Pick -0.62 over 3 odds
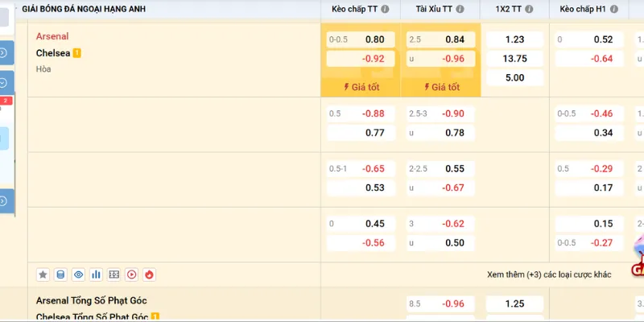 tap(440, 224)
